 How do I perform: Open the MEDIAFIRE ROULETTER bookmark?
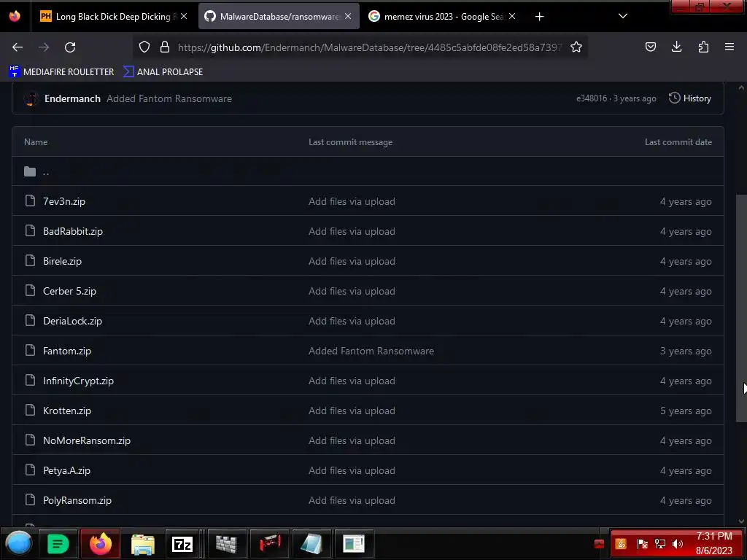coord(61,72)
